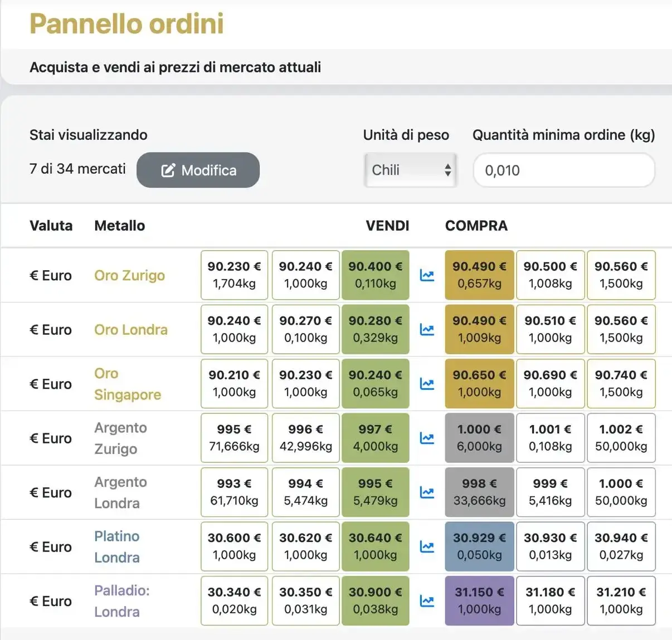Click the 30.340 € Palladio sell bid

[234, 601]
